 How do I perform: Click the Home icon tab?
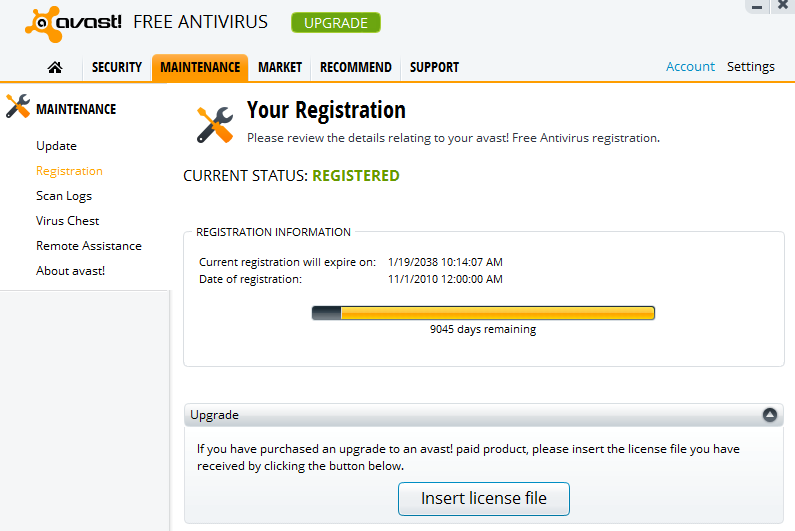point(55,67)
